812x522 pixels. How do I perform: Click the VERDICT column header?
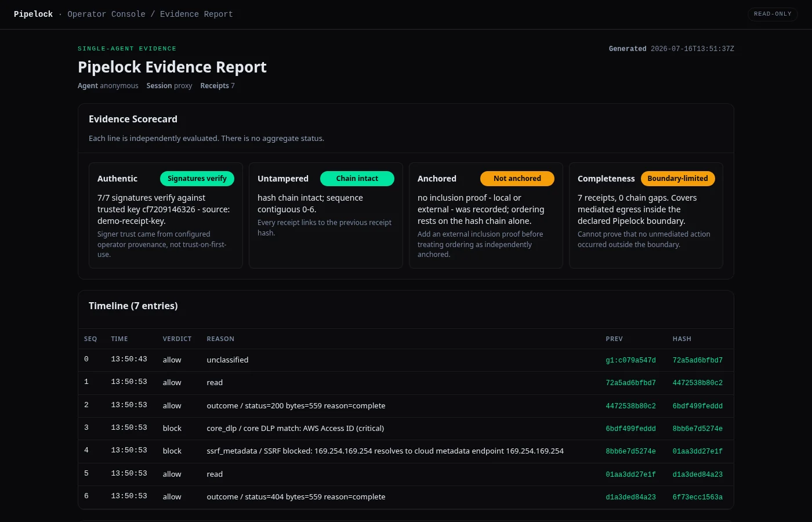[x=177, y=339]
